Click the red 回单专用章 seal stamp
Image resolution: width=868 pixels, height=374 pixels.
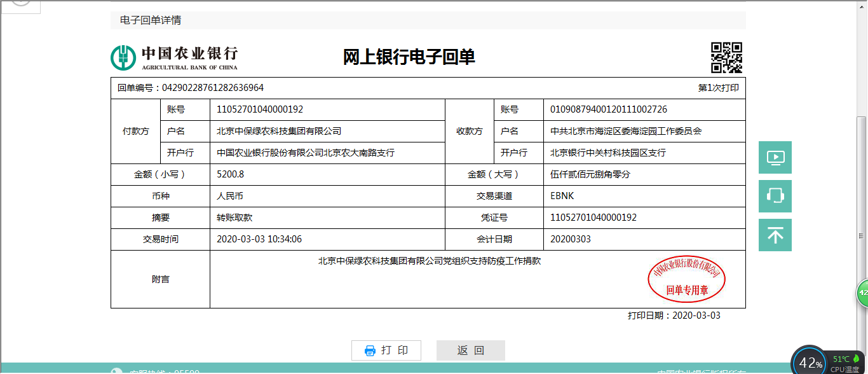tap(685, 278)
